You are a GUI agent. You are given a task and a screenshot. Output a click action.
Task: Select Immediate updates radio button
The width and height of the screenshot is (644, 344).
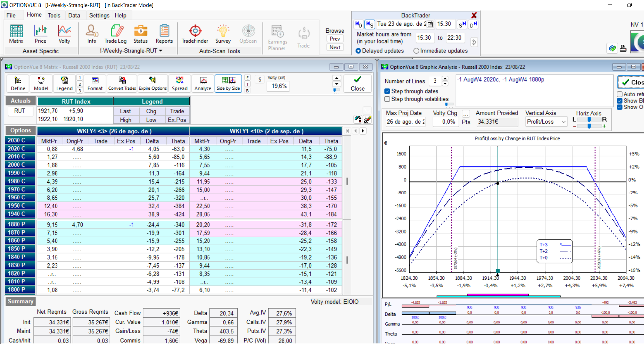point(416,51)
